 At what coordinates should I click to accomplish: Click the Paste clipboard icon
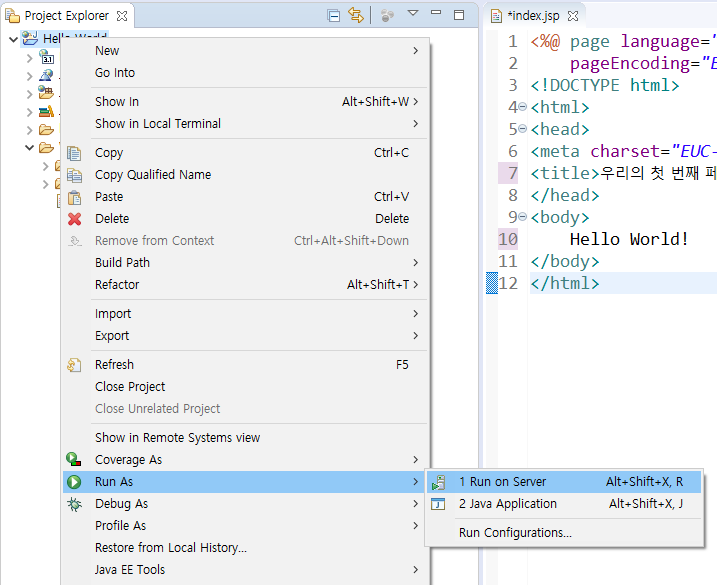[x=74, y=197]
